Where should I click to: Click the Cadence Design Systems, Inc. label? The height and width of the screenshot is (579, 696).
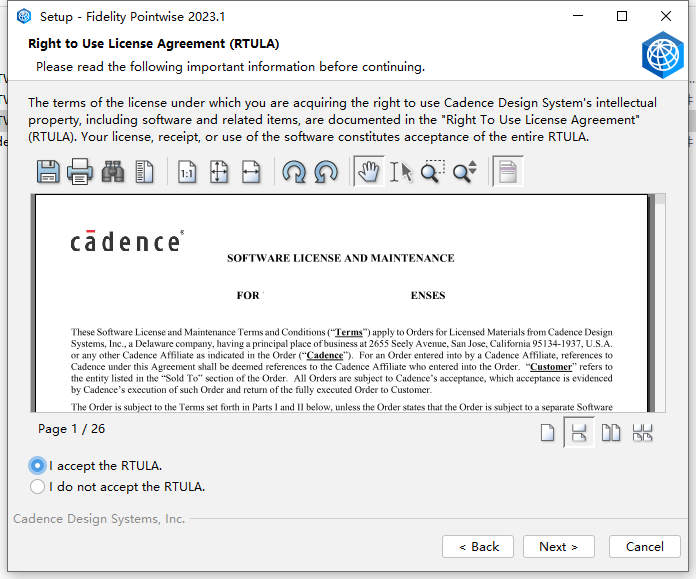(99, 519)
